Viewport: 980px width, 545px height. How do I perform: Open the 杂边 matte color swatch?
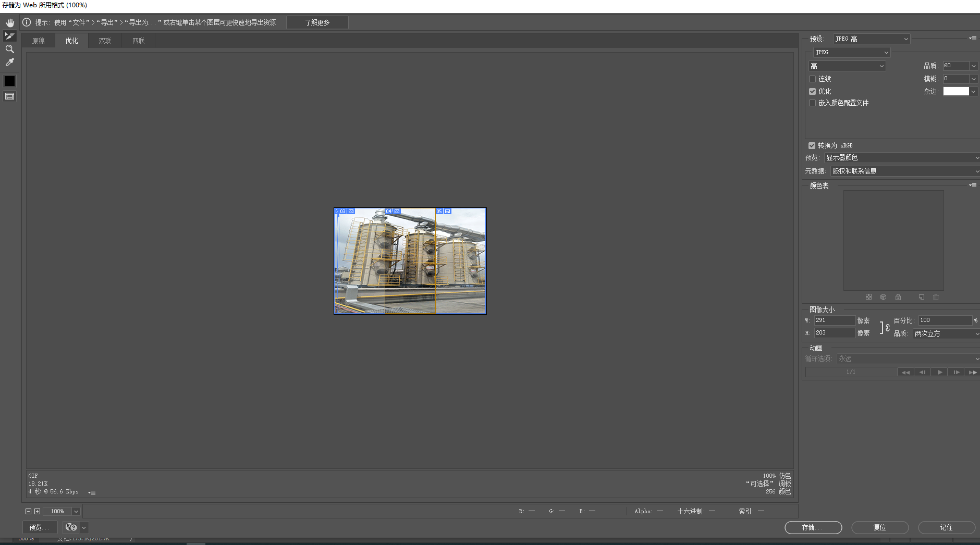pos(957,91)
